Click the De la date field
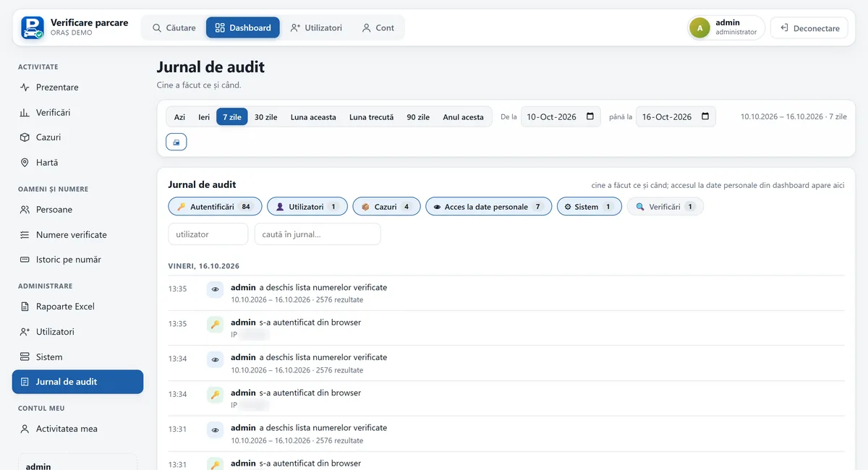Screen dimensions: 868x470 (x=561, y=117)
